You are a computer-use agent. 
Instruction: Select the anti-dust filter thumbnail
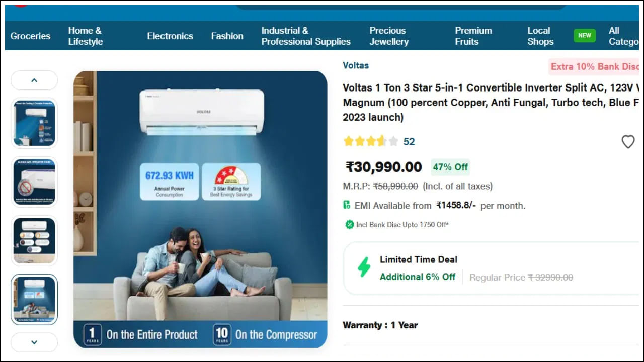pyautogui.click(x=34, y=182)
